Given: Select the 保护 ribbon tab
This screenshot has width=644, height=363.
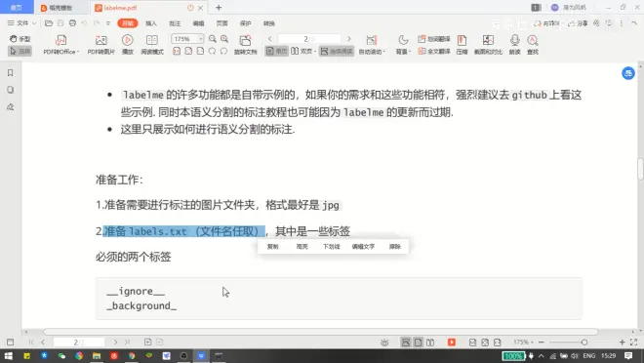Looking at the screenshot, I should click(x=246, y=23).
